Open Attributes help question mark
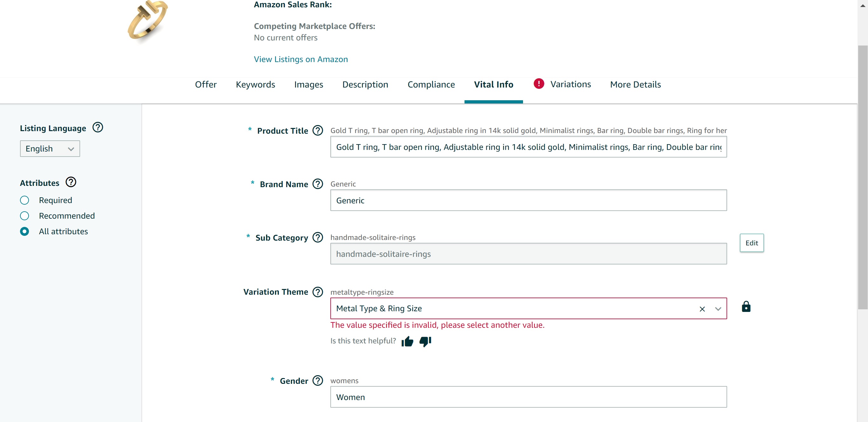868x422 pixels. (71, 182)
